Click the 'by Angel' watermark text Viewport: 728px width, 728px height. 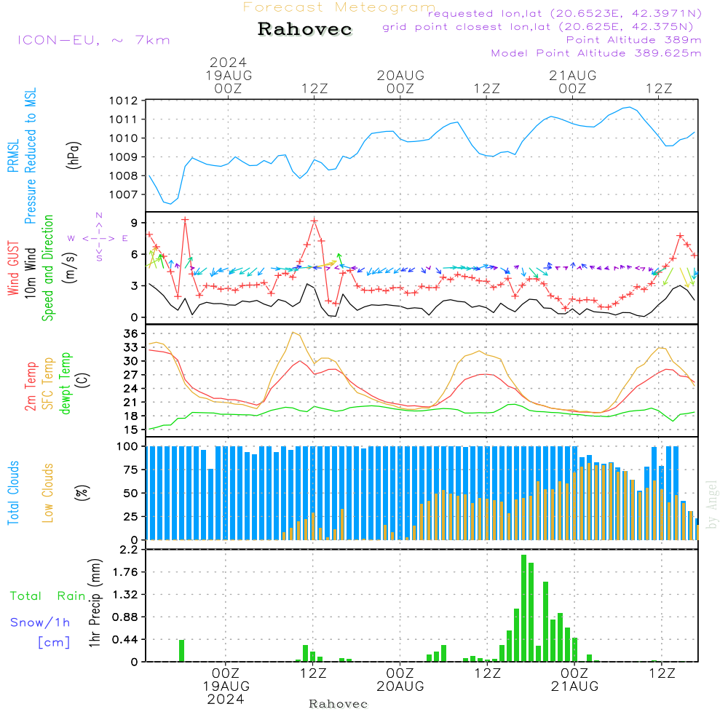point(713,505)
